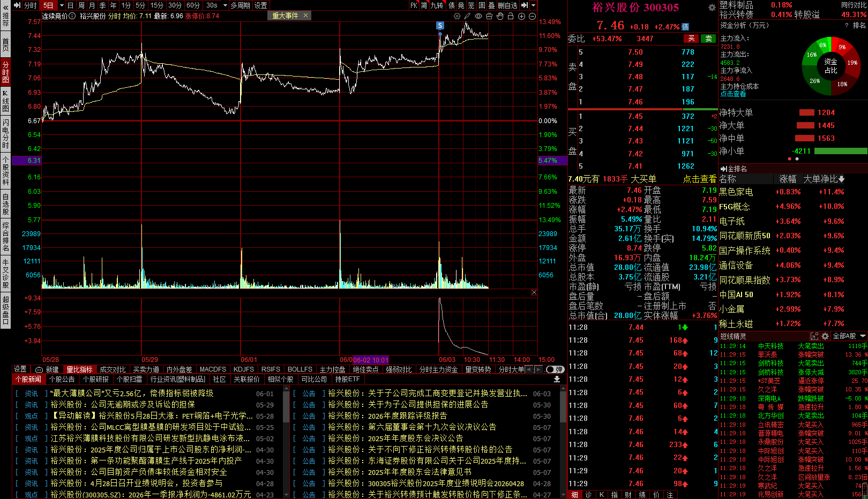The image size is (868, 499).
Task: Close the sub-indicator panel with X
Action: click(x=534, y=292)
